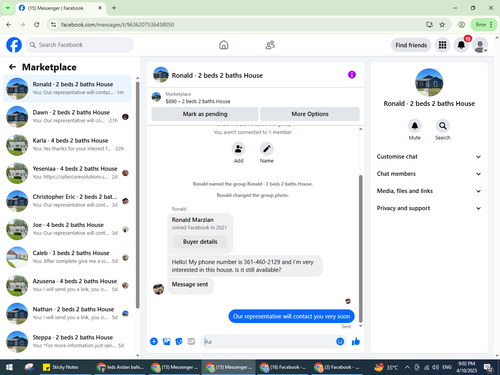The image size is (500, 375).
Task: Open the apps menu grid icon
Action: tap(442, 45)
